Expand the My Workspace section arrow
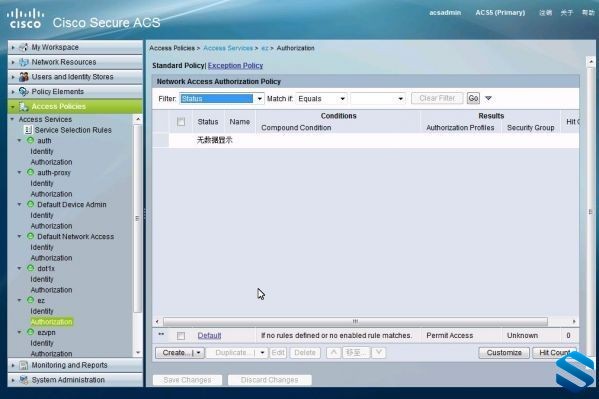 coord(13,47)
